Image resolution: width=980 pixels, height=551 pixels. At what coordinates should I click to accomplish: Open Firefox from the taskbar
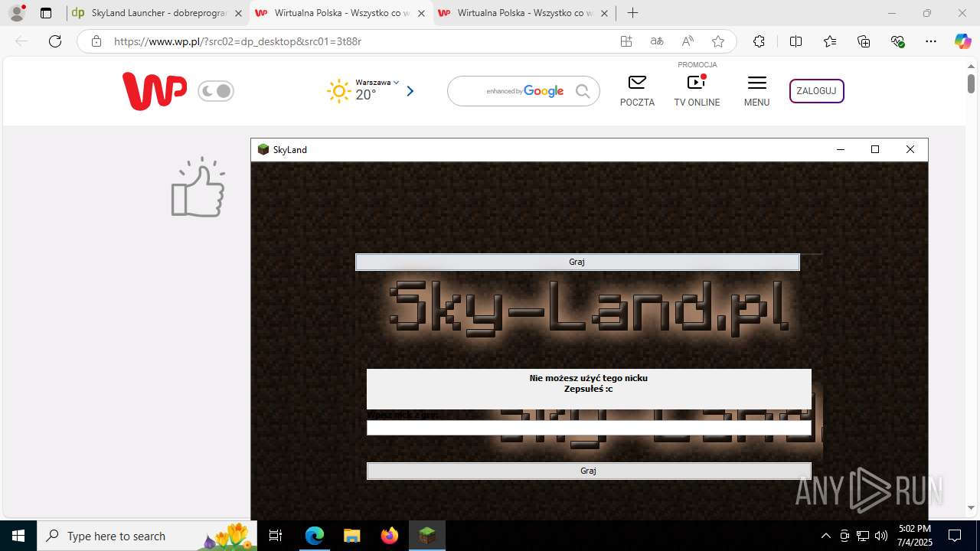(x=389, y=536)
